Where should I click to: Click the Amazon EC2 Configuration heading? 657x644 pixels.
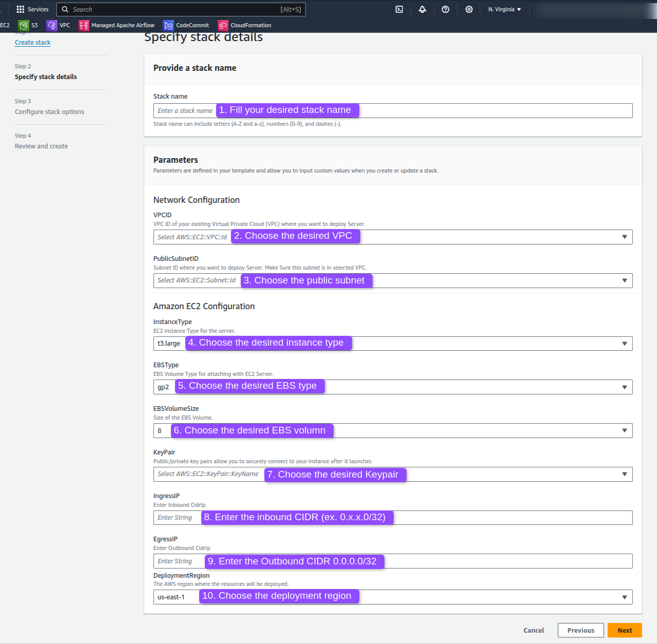pyautogui.click(x=204, y=306)
